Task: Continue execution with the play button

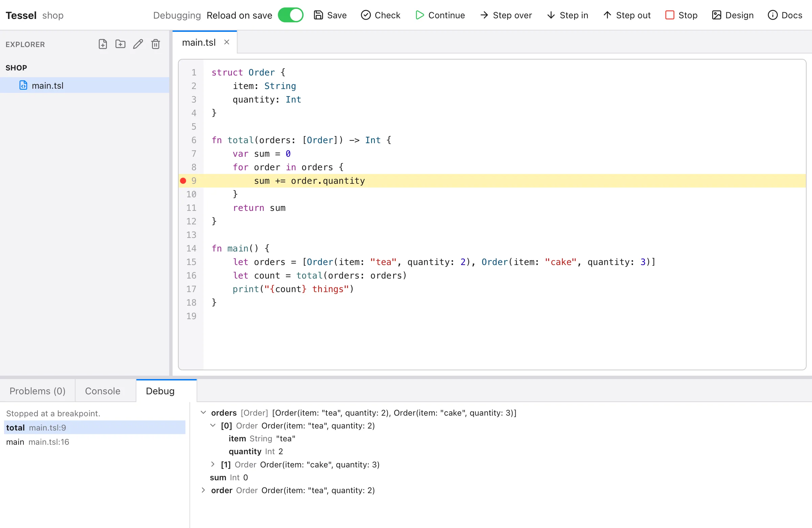Action: [440, 15]
